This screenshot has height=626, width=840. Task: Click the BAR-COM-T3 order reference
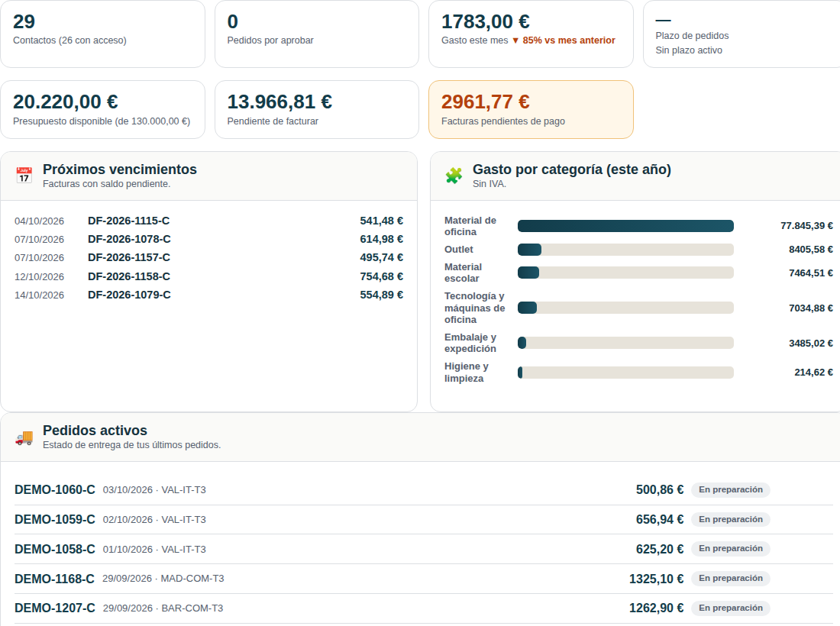point(192,608)
